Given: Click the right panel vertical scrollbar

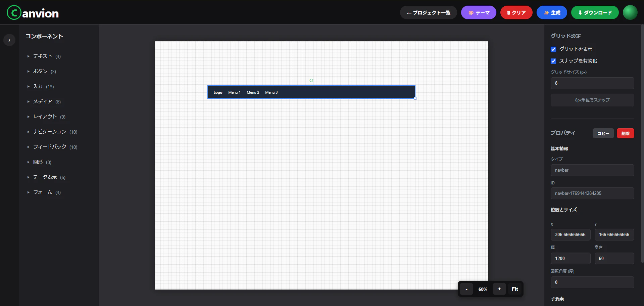Looking at the screenshot, I should point(642,144).
